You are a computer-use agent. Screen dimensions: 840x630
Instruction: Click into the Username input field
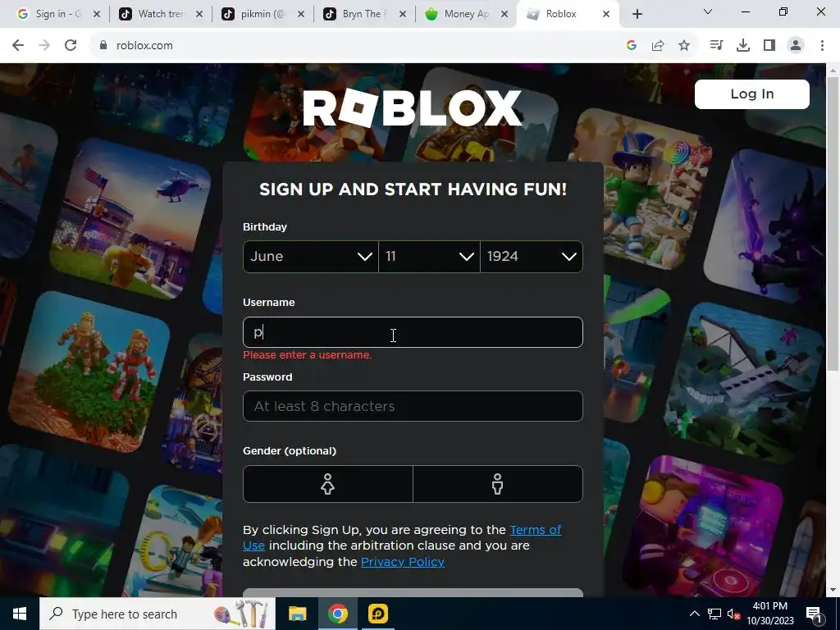(x=413, y=332)
